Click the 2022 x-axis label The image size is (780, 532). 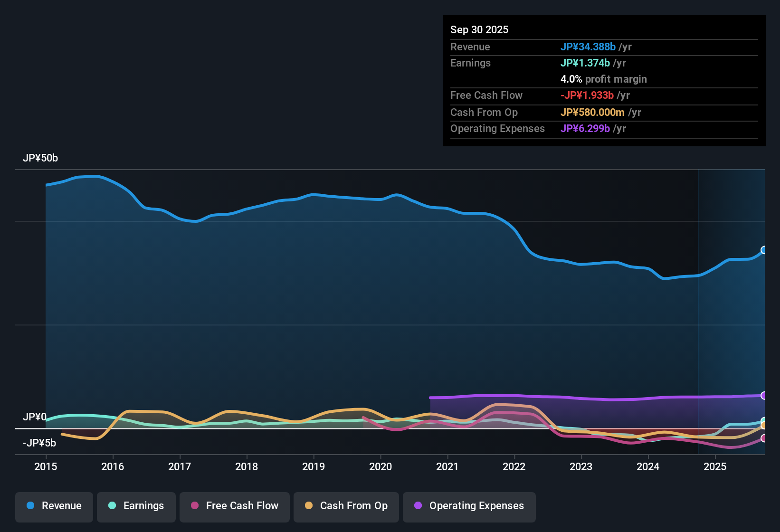coord(514,466)
